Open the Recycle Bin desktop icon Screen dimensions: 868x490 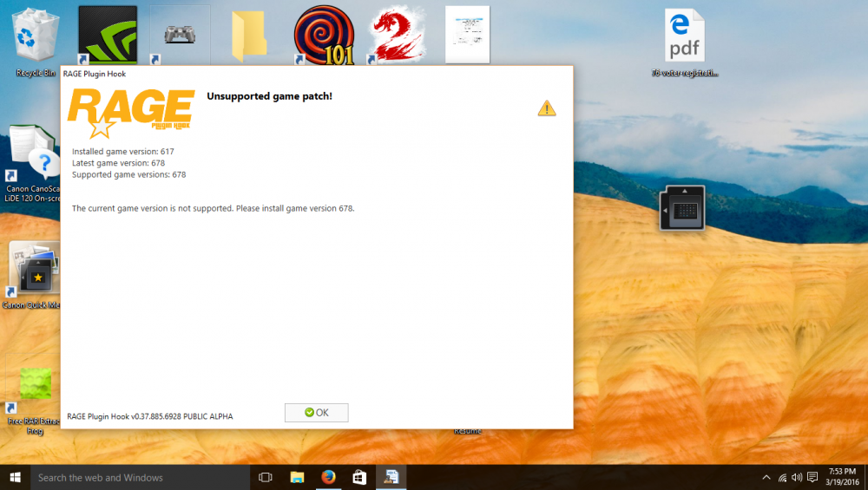[x=36, y=42]
